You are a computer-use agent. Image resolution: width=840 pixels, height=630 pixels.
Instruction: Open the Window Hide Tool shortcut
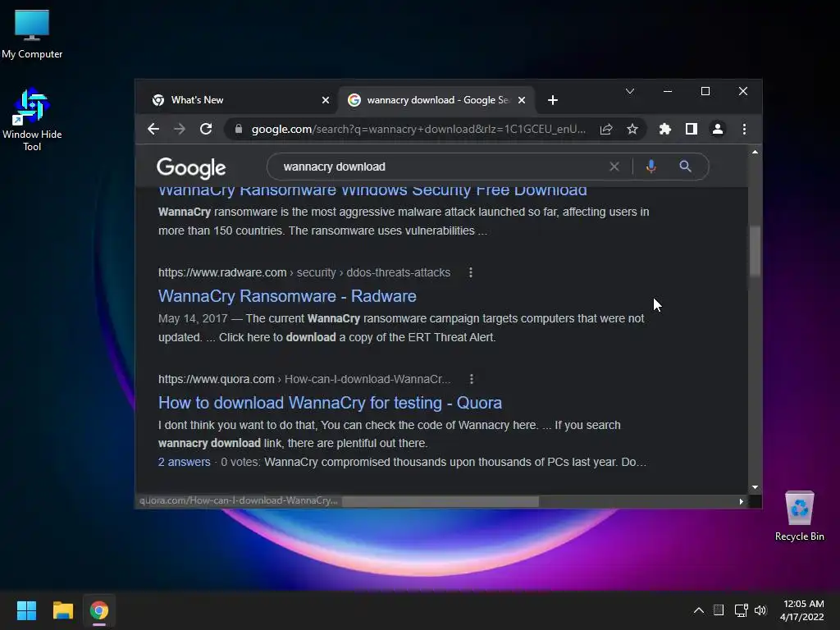(x=32, y=120)
